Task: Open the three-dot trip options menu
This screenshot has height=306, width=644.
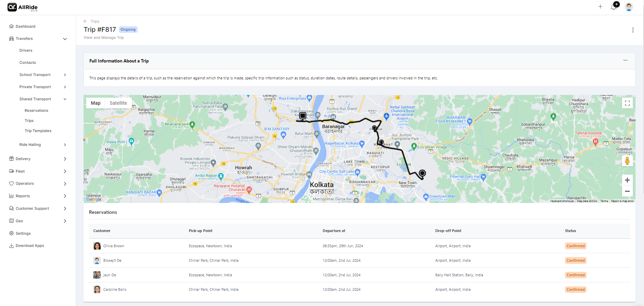Action: pyautogui.click(x=633, y=30)
